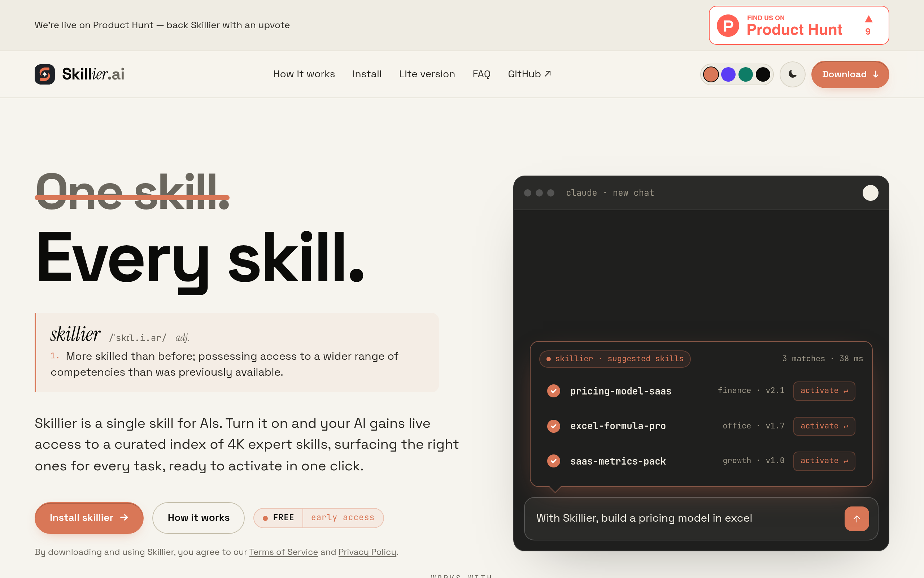Click the 'office · v1.7' label
The width and height of the screenshot is (924, 578).
753,426
